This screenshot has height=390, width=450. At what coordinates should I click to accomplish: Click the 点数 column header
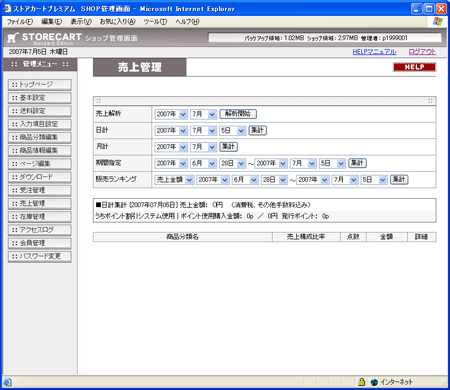[x=353, y=237]
